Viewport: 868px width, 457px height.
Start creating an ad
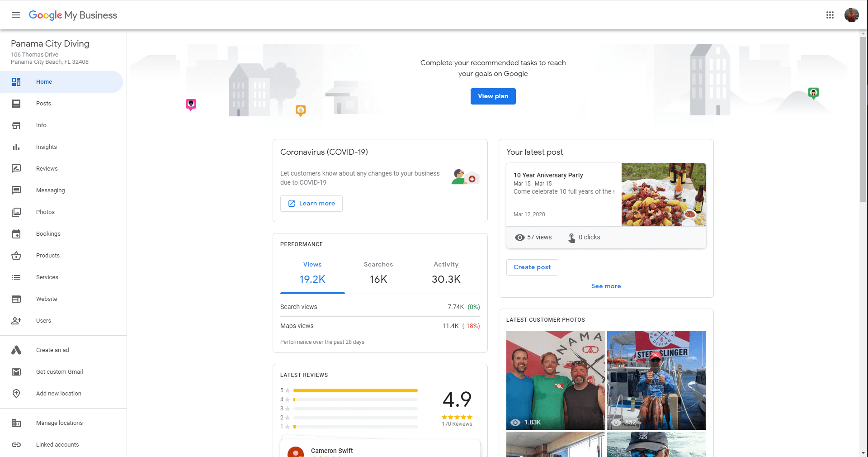point(52,350)
